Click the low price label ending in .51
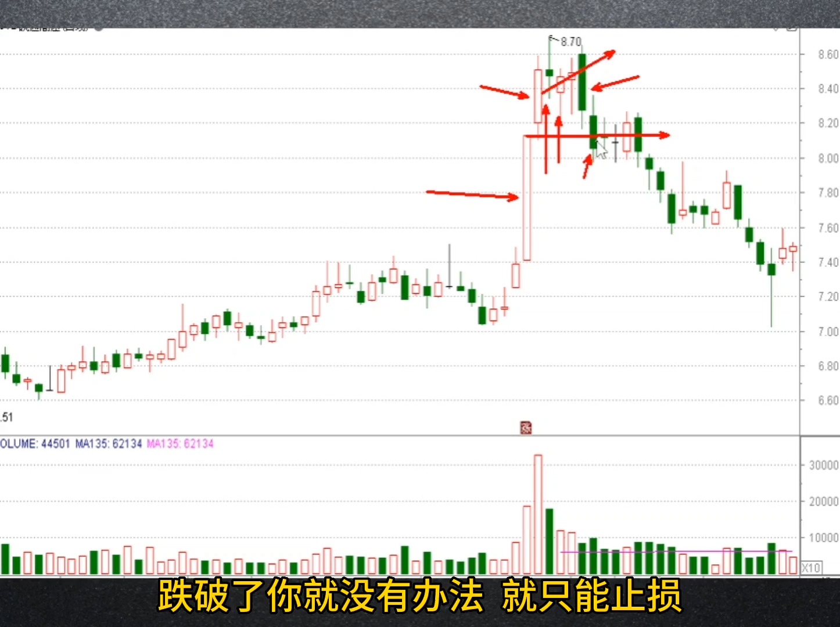The height and width of the screenshot is (627, 840). click(x=6, y=417)
